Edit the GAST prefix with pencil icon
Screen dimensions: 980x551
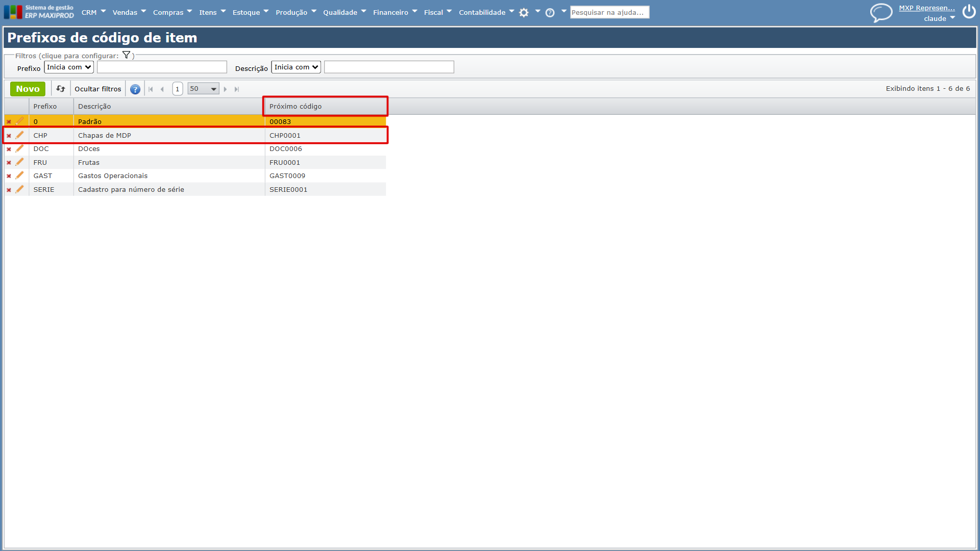pyautogui.click(x=19, y=176)
